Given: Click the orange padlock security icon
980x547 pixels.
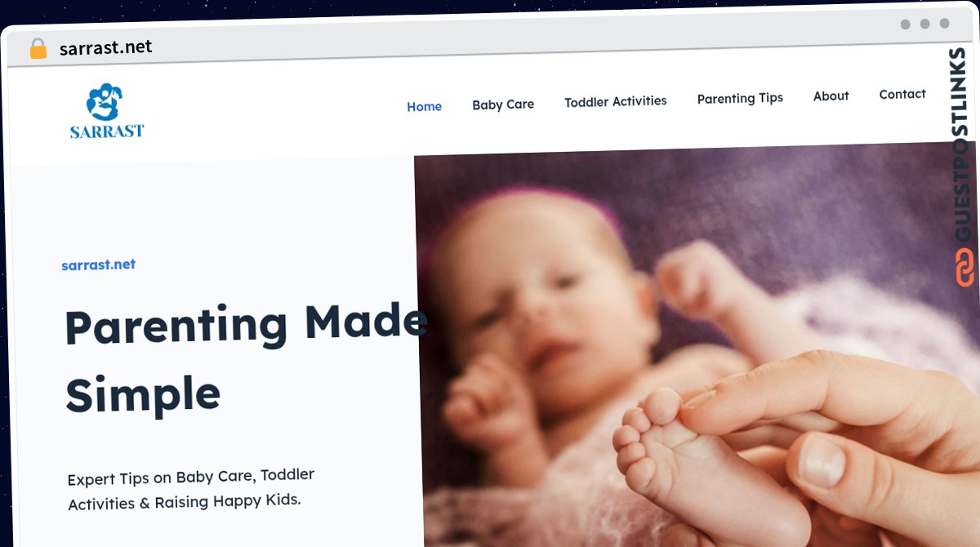Looking at the screenshot, I should (38, 49).
